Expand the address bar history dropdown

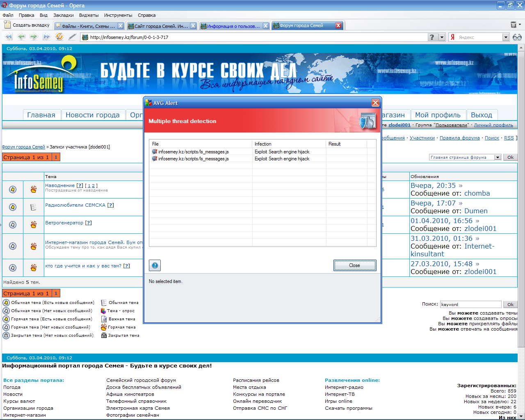[x=442, y=37]
